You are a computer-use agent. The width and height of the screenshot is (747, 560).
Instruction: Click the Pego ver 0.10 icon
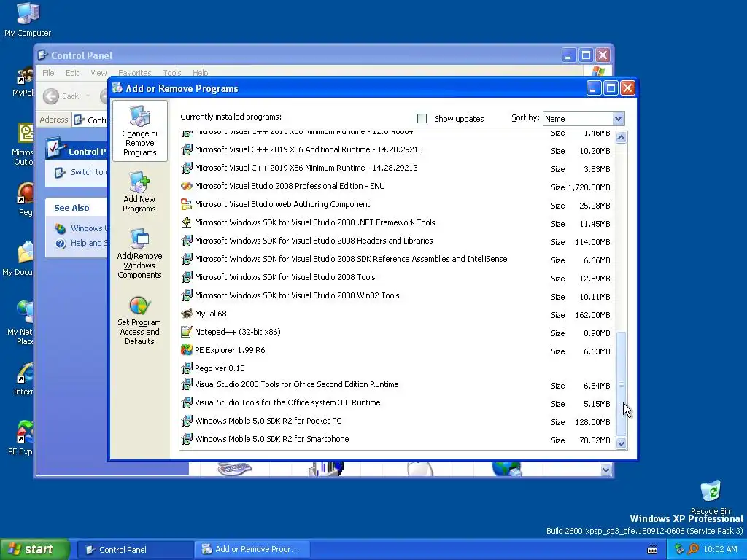pyautogui.click(x=187, y=368)
